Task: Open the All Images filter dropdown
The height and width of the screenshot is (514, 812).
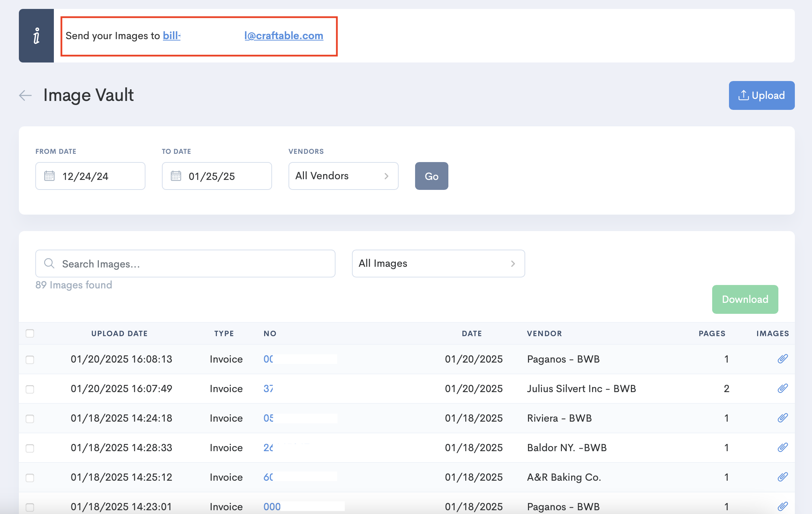Action: click(x=438, y=263)
